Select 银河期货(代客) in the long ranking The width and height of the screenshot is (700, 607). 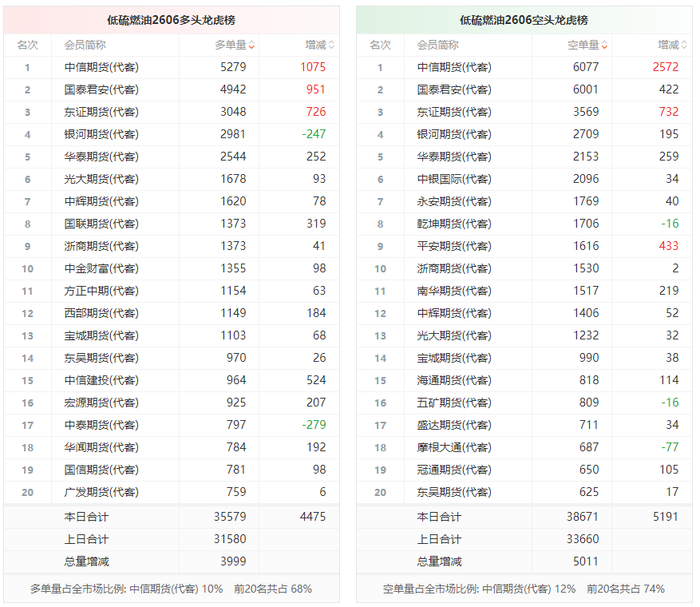[101, 134]
